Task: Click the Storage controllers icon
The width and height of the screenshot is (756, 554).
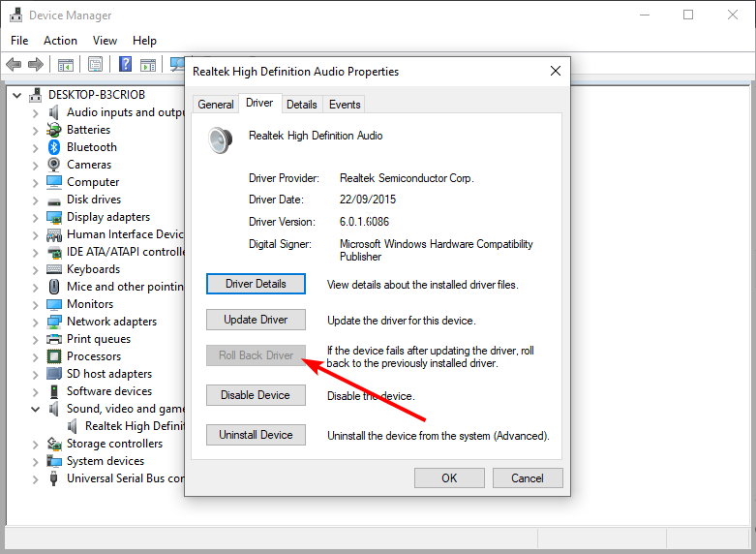Action: click(54, 444)
